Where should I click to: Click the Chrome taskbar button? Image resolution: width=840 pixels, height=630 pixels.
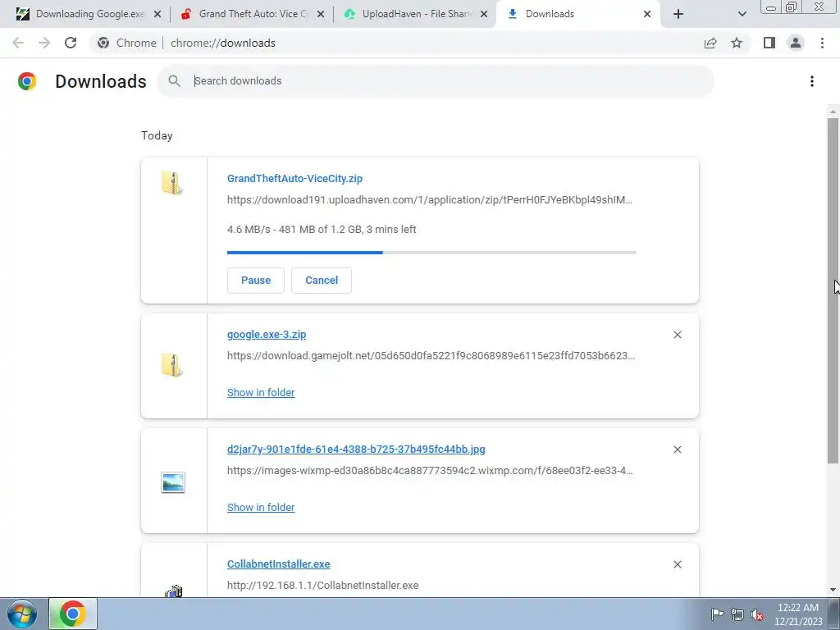click(x=73, y=614)
